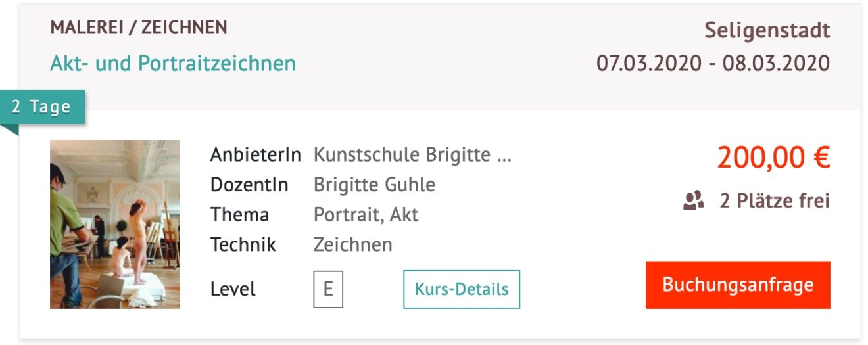Click the course date range 07.03.2020 - 08.03.2020

tap(713, 64)
